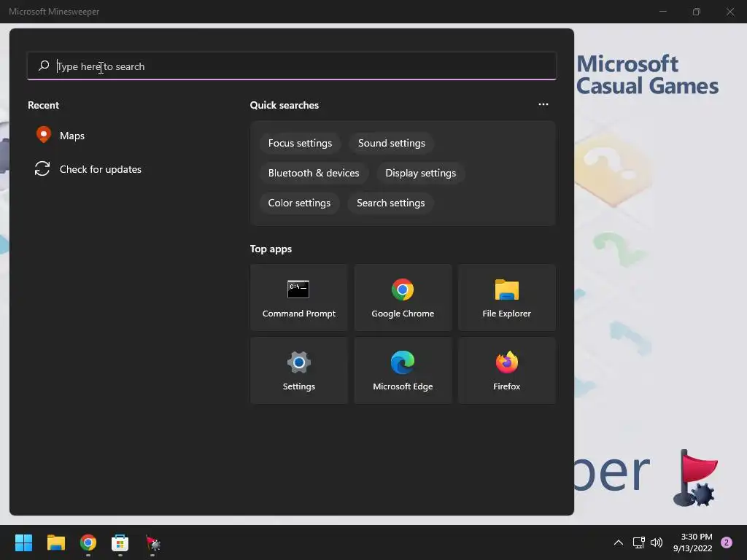Click the search magnifier icon
This screenshot has width=747, height=560.
coord(44,66)
